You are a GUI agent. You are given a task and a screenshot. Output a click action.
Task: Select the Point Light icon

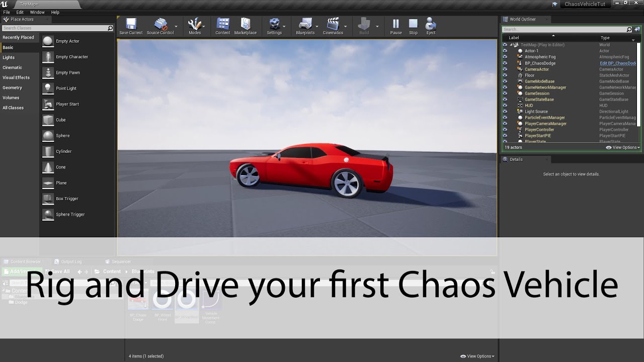coord(48,88)
